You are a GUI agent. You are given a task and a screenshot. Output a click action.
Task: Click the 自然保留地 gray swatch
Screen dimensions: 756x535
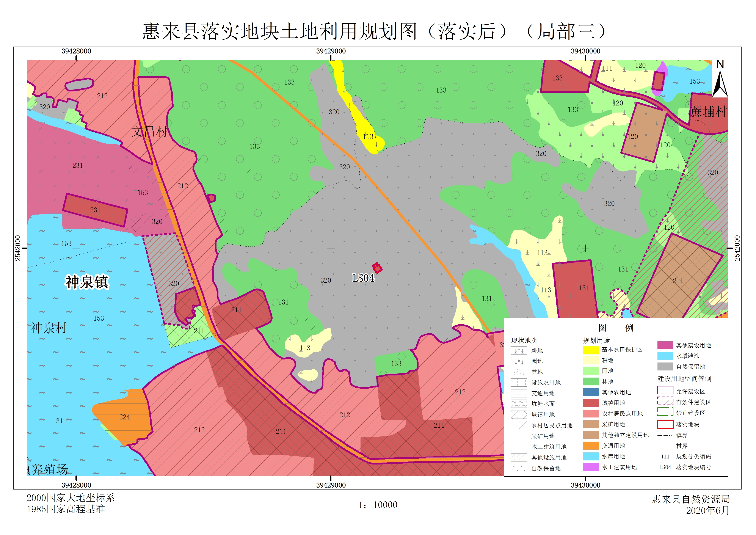click(665, 367)
